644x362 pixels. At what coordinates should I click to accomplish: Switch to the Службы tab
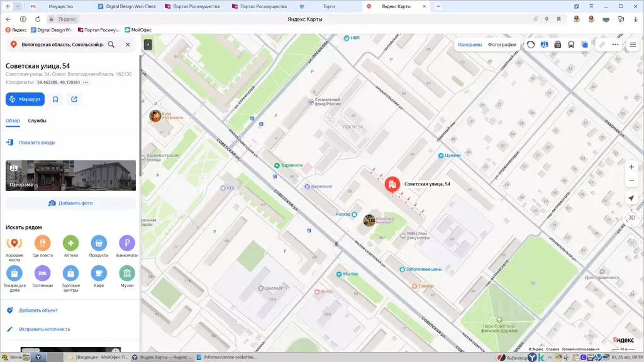tap(37, 121)
